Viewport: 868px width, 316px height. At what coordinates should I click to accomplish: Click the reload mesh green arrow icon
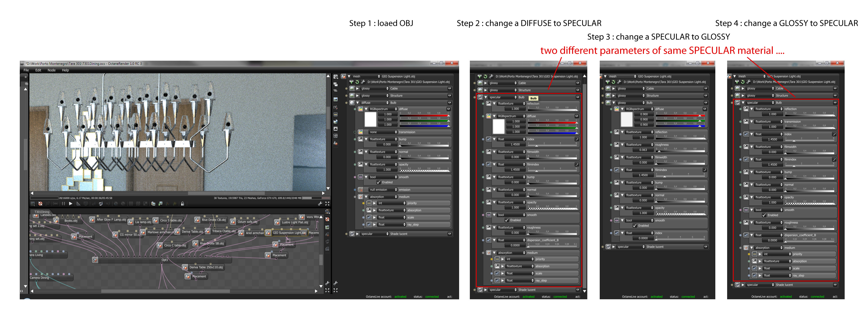click(x=357, y=82)
